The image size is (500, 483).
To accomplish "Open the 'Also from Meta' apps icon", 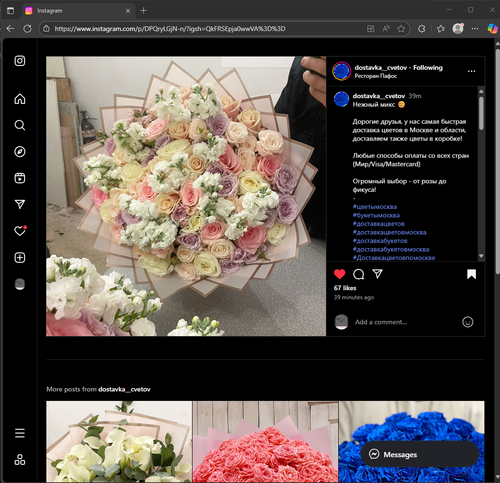I will [20, 460].
